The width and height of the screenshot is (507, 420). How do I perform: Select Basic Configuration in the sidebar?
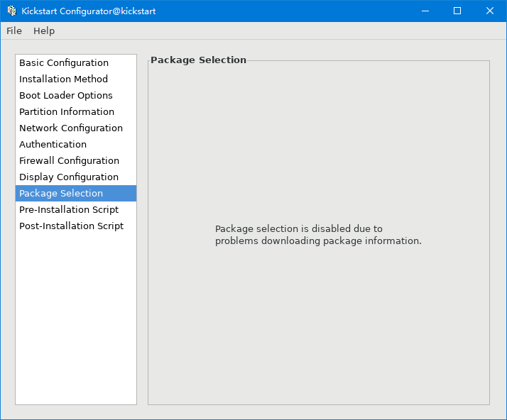point(76,62)
